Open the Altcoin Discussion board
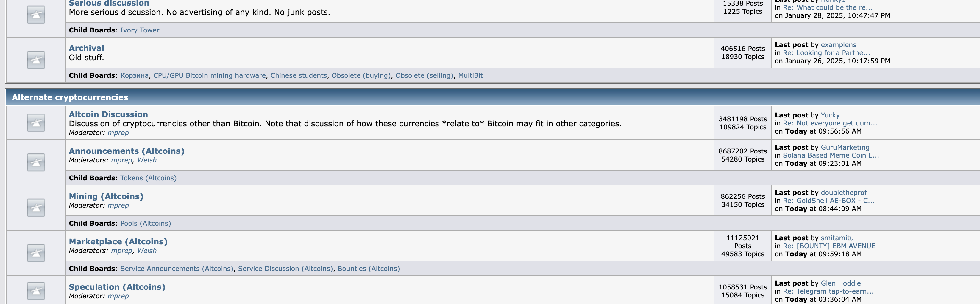 [108, 114]
